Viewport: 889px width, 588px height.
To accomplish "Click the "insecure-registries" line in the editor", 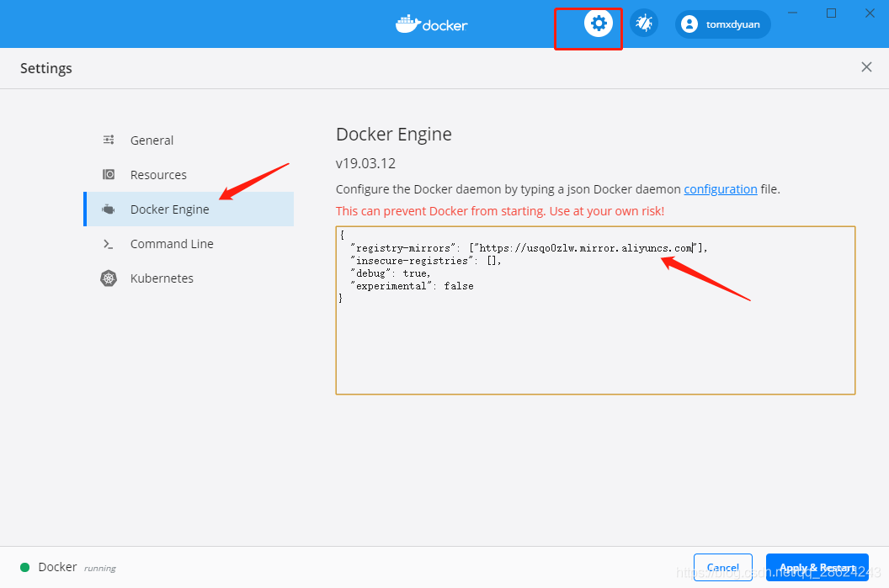I will [x=426, y=261].
